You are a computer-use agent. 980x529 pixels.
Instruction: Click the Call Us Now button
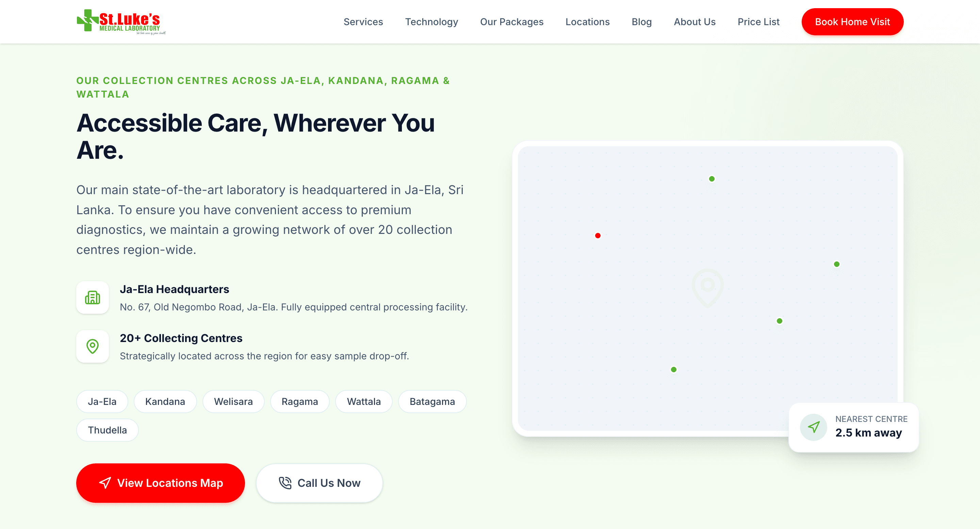[319, 483]
